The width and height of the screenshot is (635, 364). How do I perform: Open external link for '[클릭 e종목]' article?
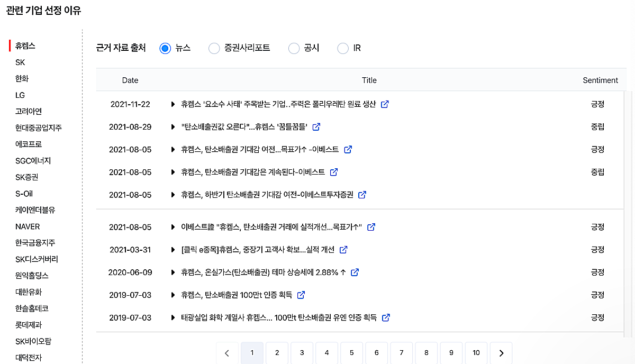(x=343, y=250)
